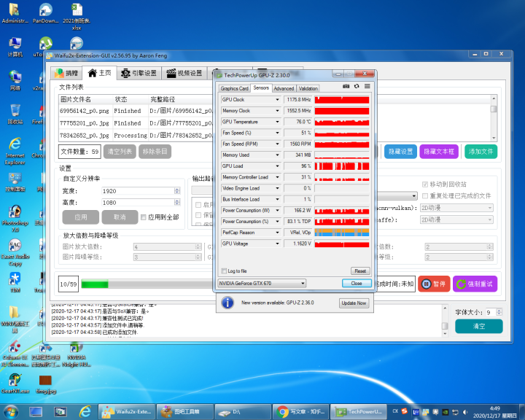Viewport: 525px width, 420px height.
Task: Expand the GPU Clock sensor dropdown
Action: click(277, 99)
